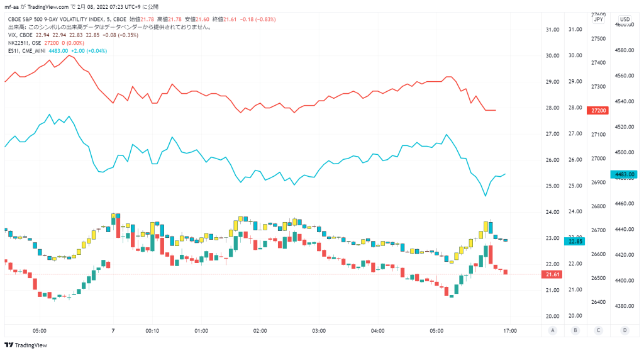Click the red 21.61 price label
The height and width of the screenshot is (353, 644).
tap(552, 274)
